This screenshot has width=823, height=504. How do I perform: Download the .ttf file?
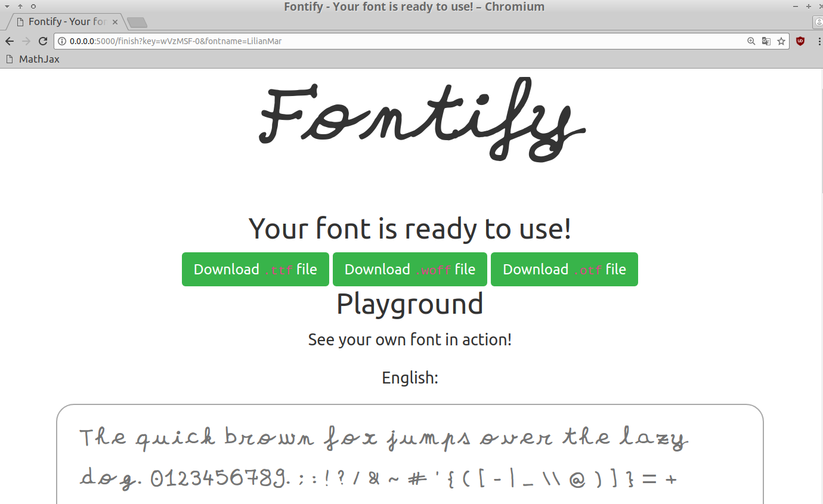pos(255,269)
